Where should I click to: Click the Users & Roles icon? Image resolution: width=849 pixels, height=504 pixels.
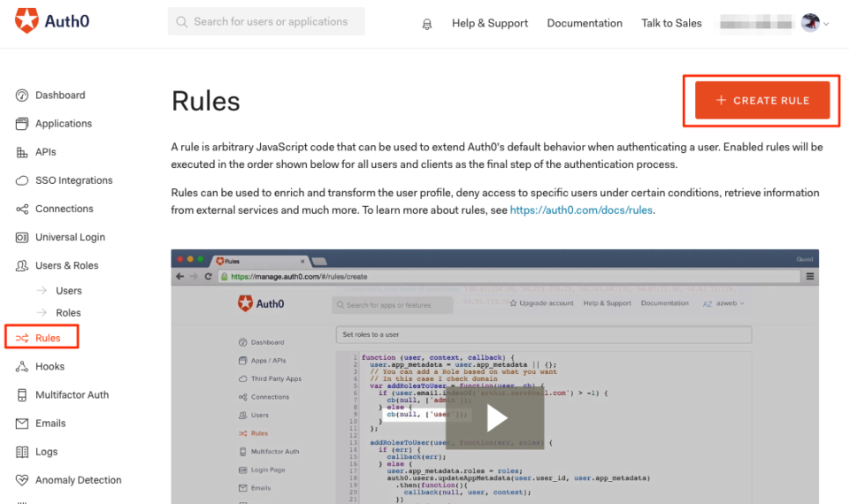point(21,265)
